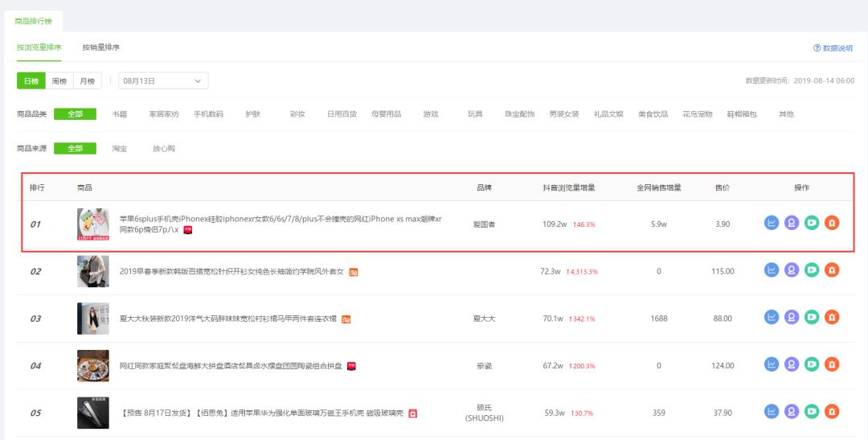Filter category by 鞋帽箱包
The width and height of the screenshot is (868, 440).
[742, 114]
